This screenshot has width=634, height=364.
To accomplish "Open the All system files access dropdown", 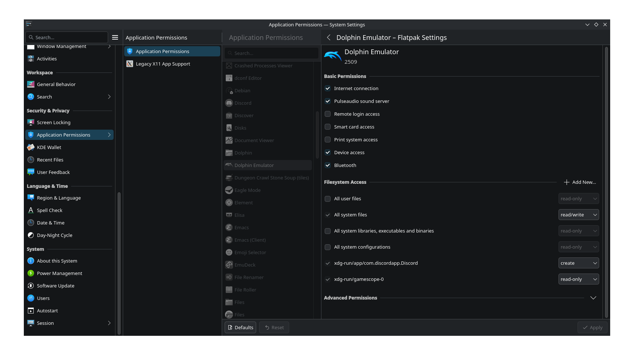I will point(578,215).
